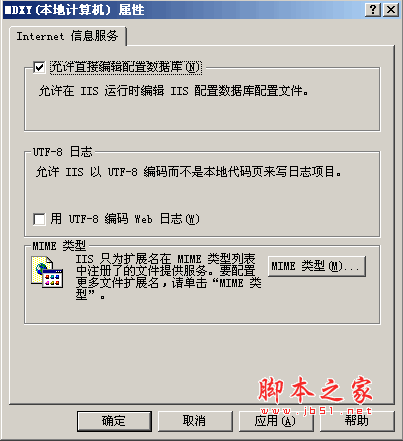Enable the 用 UTF-8 编码 Web 日志 checkbox
This screenshot has width=403, height=441.
pos(39,219)
